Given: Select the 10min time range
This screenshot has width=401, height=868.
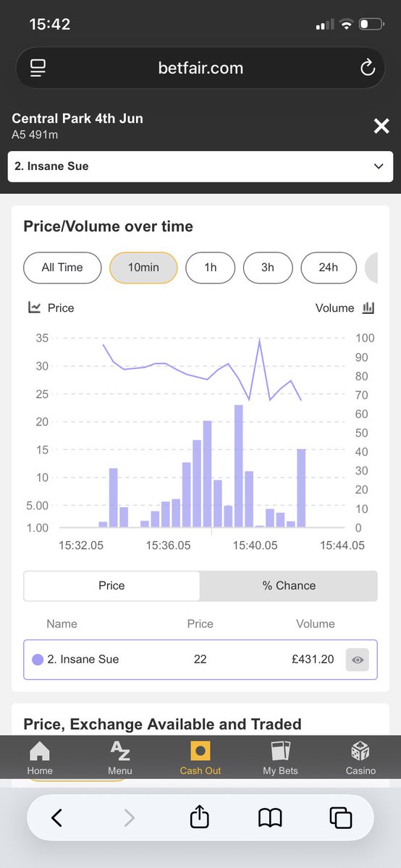Looking at the screenshot, I should (x=143, y=268).
